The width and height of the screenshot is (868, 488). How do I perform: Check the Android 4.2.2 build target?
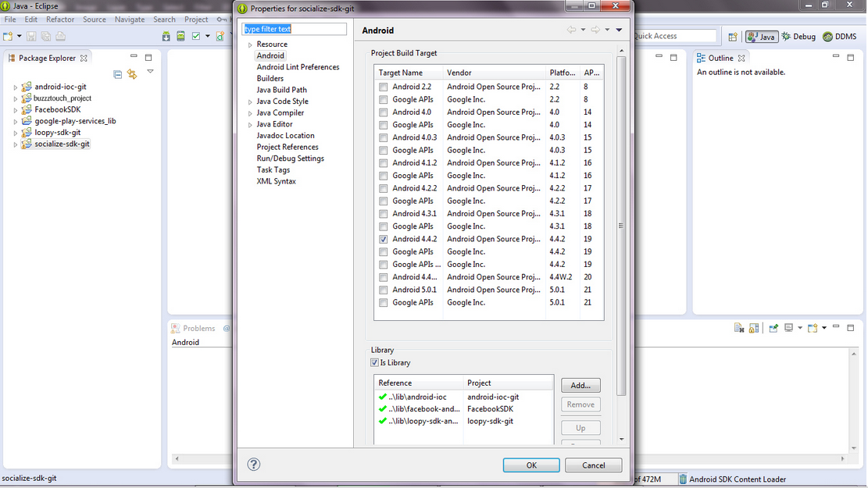click(x=383, y=189)
